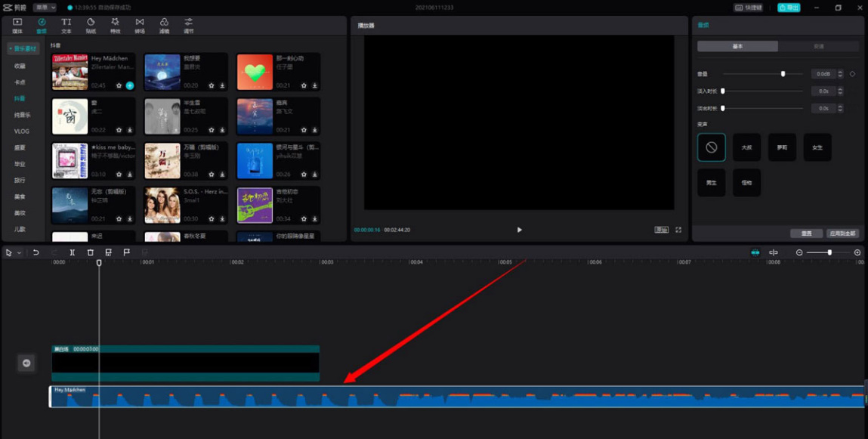
Task: Open the Text (文本) panel
Action: click(x=66, y=26)
